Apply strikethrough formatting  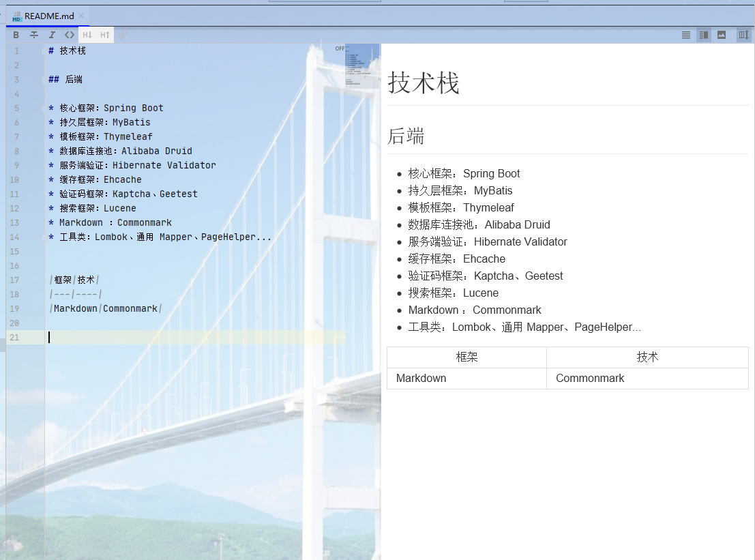(x=34, y=35)
